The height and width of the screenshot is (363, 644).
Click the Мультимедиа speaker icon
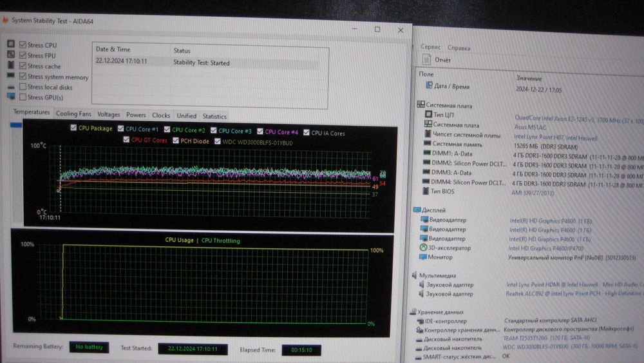tap(414, 275)
